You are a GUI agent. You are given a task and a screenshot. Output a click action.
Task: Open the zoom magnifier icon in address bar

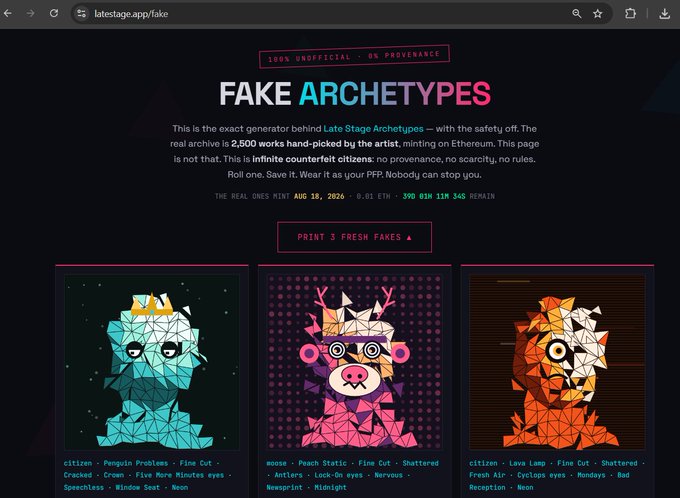(577, 14)
